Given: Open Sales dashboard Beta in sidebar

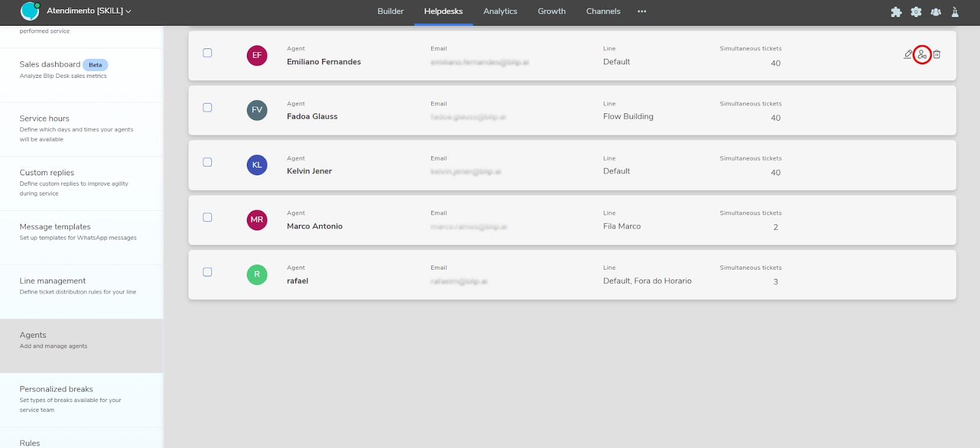Looking at the screenshot, I should (50, 64).
